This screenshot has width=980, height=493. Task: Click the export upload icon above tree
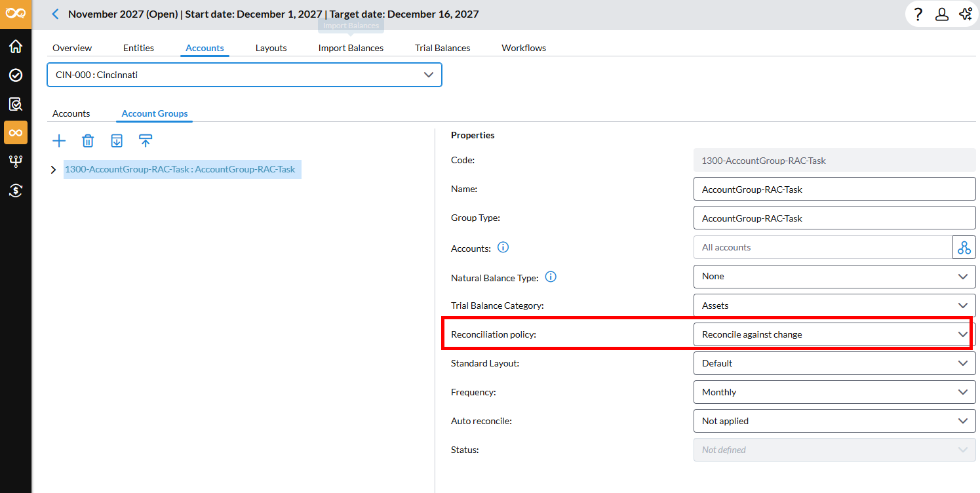[x=146, y=140]
